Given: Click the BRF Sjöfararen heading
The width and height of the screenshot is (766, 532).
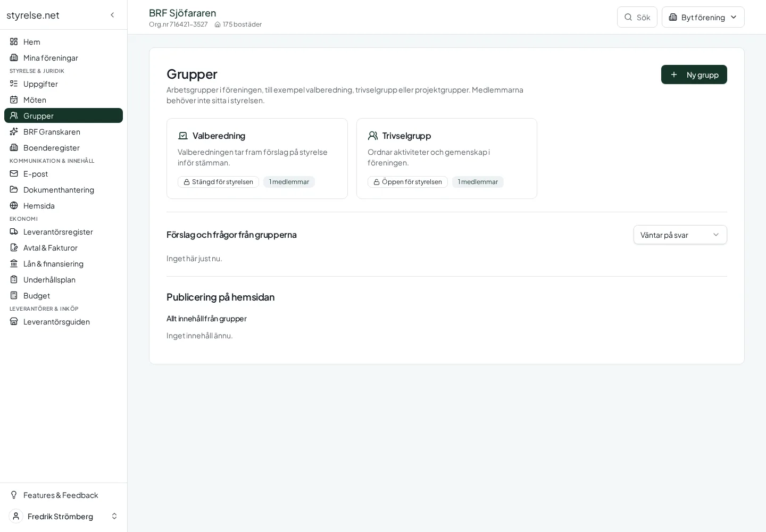Looking at the screenshot, I should coord(182,13).
